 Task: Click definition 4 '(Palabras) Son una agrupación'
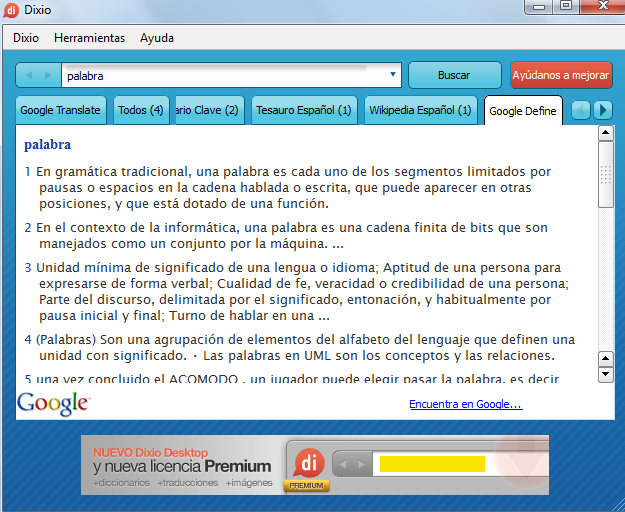(300, 347)
